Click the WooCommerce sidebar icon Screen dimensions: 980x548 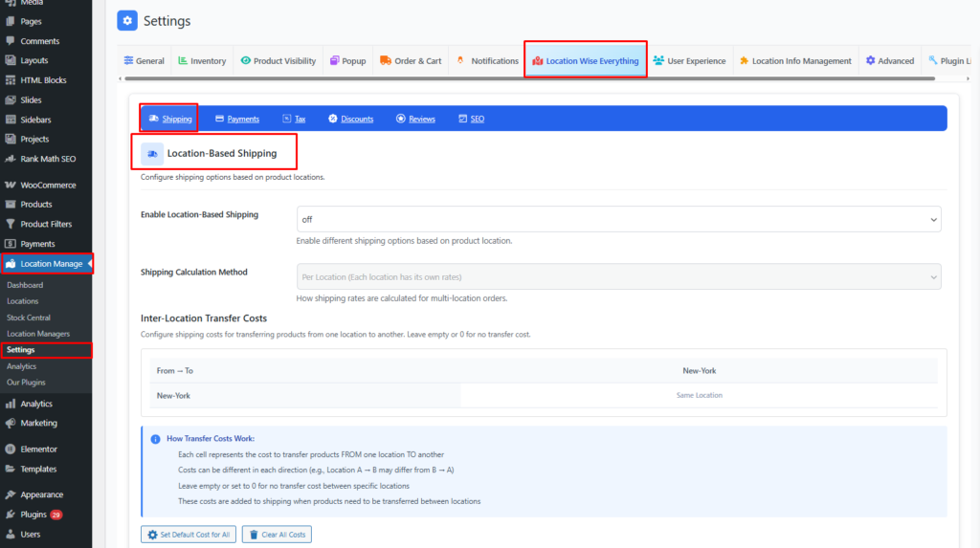click(x=10, y=185)
